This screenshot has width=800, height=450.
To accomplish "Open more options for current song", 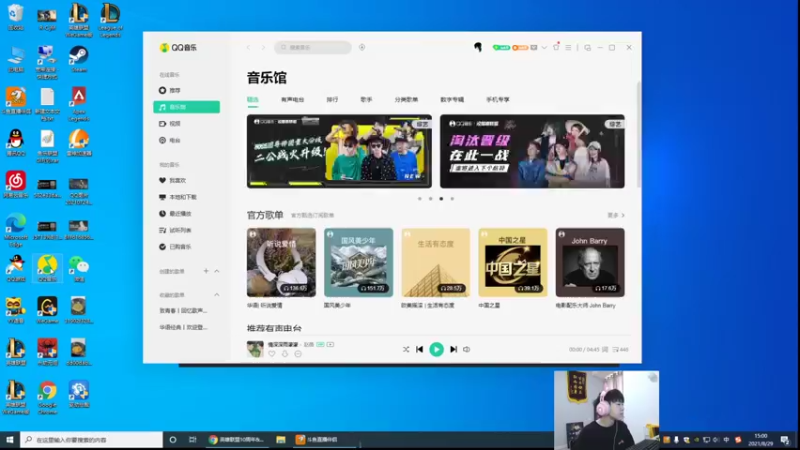I will coord(298,354).
